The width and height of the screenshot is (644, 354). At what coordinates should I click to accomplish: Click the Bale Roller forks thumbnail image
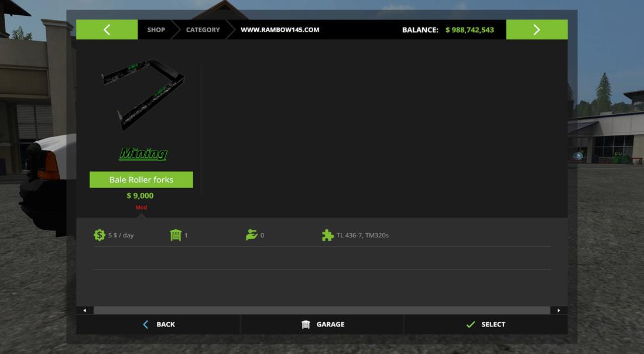click(x=143, y=94)
